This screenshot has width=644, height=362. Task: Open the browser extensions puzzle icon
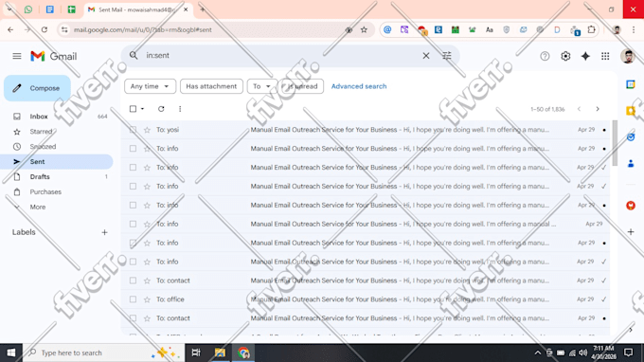click(591, 29)
